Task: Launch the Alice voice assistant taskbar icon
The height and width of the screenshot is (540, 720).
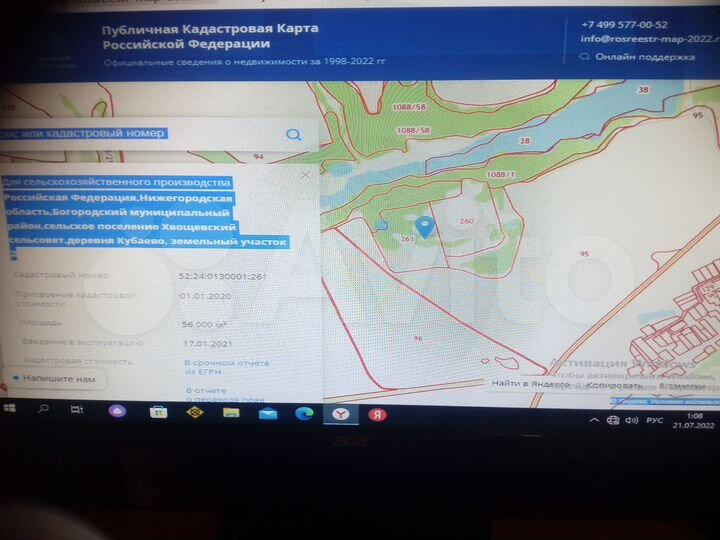Action: point(117,411)
